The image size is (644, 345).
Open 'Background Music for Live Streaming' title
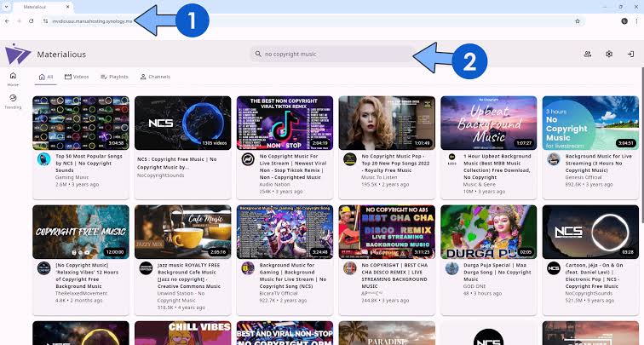[598, 163]
